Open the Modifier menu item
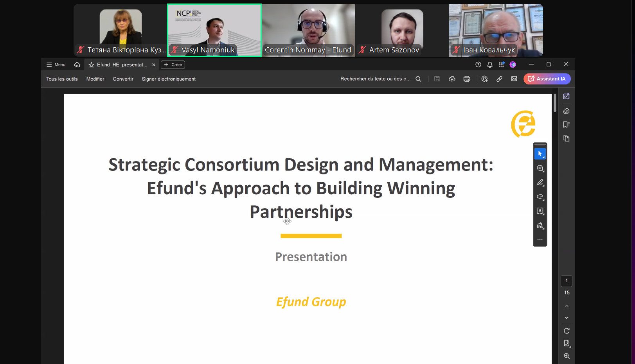The image size is (635, 364). pos(95,79)
